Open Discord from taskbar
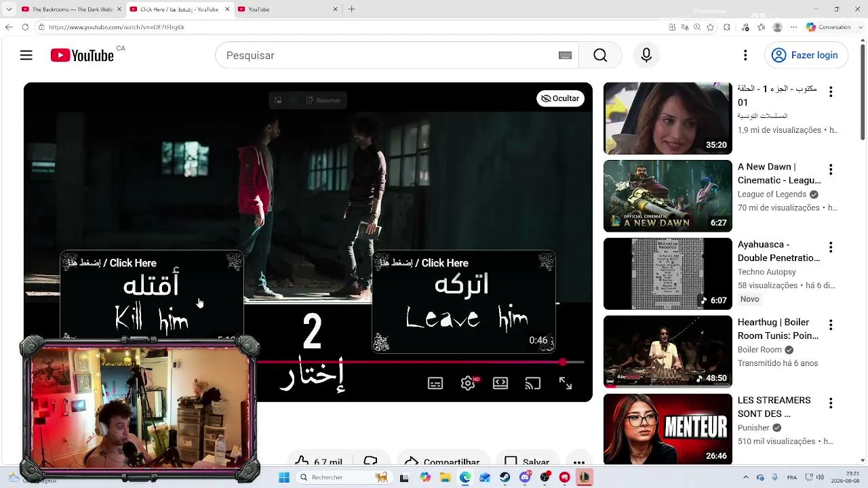 click(525, 477)
